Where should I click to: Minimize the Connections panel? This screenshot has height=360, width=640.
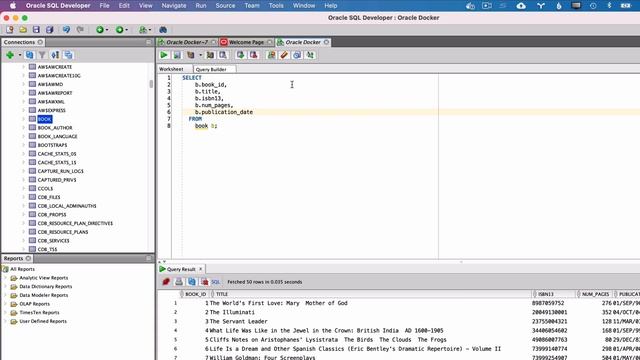click(x=149, y=42)
